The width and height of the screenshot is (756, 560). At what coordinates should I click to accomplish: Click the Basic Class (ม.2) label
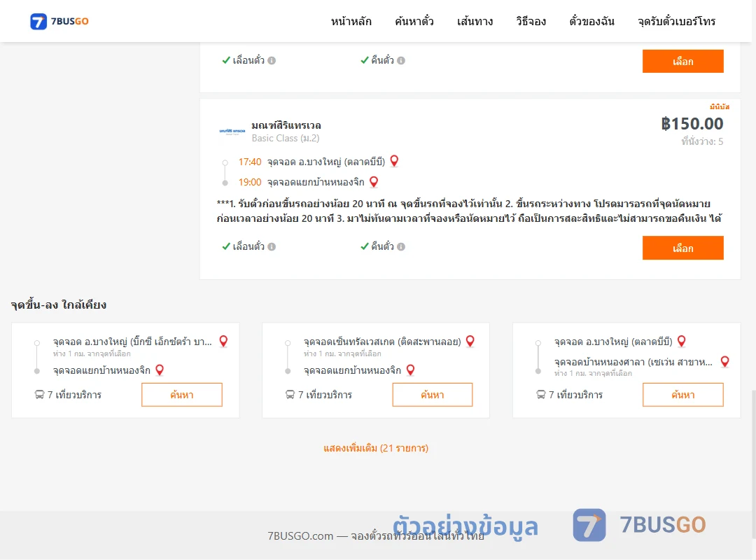286,139
